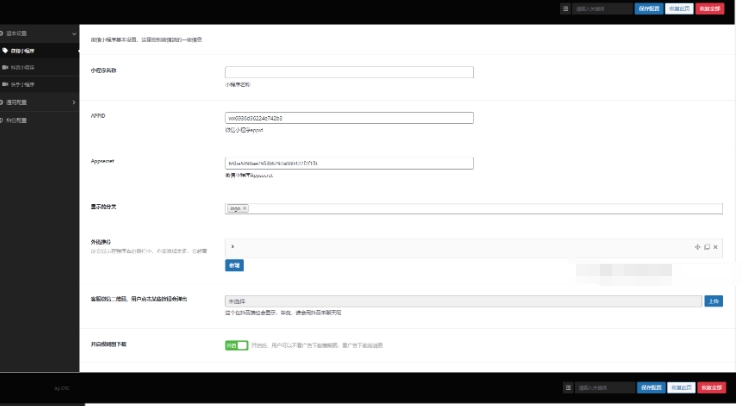Click the red reset all button in top bar

(x=710, y=9)
